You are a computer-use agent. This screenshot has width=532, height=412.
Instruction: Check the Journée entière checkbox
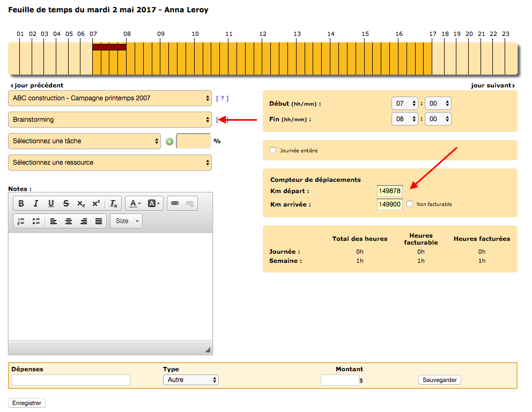point(273,151)
